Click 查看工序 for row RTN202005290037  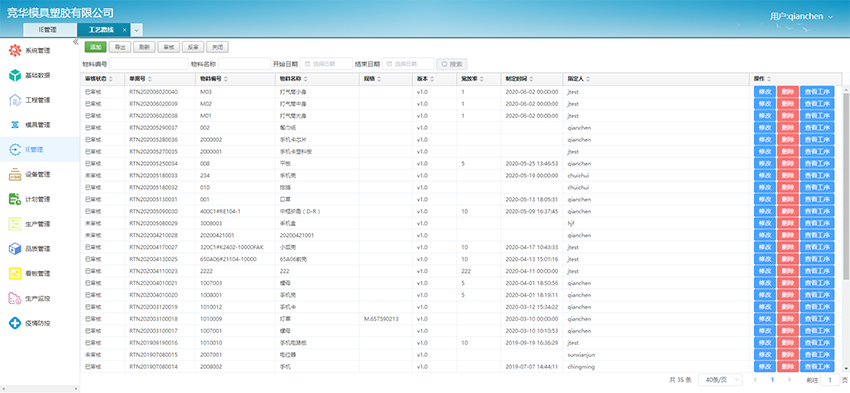coord(817,127)
